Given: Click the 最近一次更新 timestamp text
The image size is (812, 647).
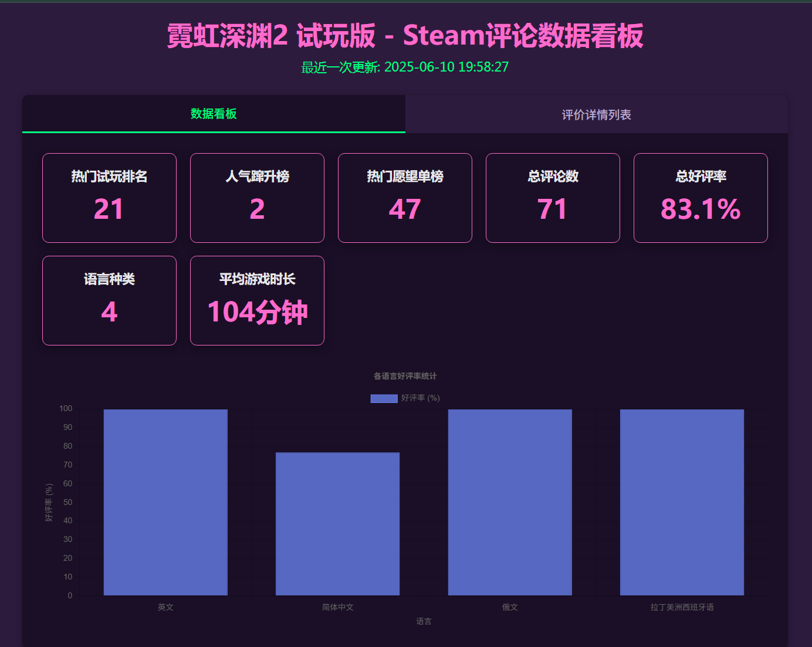Looking at the screenshot, I should click(x=405, y=67).
